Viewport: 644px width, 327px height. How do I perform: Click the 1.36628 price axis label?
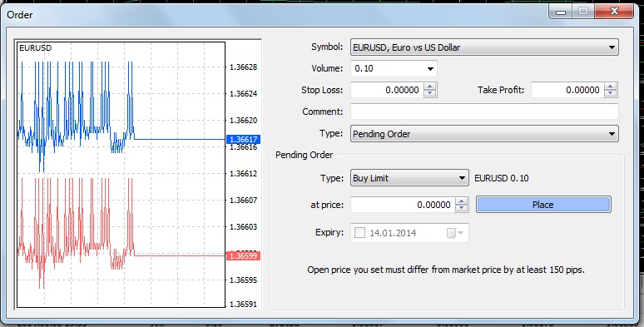(244, 67)
